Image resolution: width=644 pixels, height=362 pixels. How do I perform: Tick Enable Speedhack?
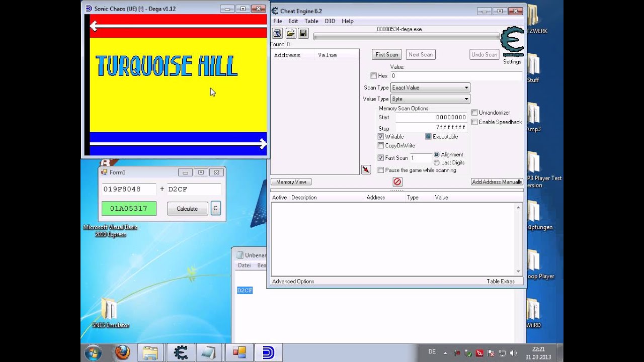click(x=474, y=122)
